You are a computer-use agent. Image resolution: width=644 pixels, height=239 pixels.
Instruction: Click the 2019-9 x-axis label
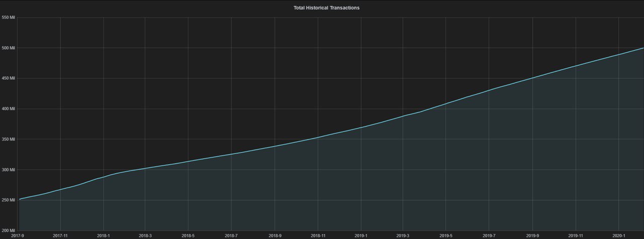532,235
